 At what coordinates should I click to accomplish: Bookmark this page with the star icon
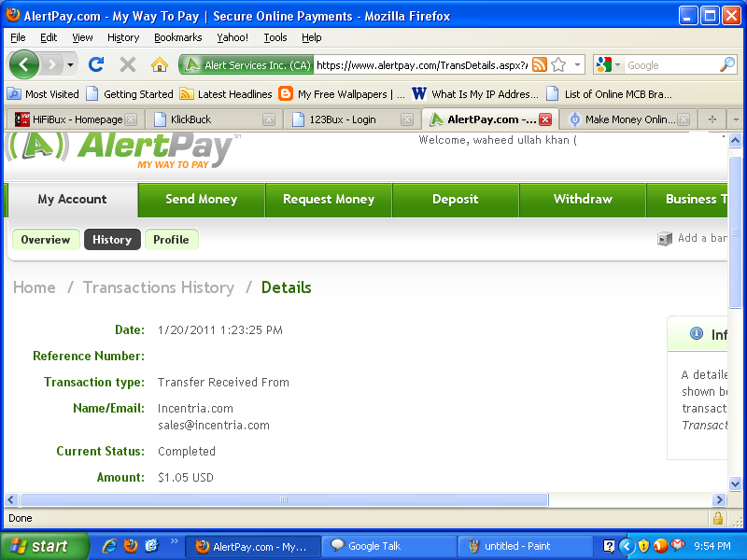tap(558, 64)
